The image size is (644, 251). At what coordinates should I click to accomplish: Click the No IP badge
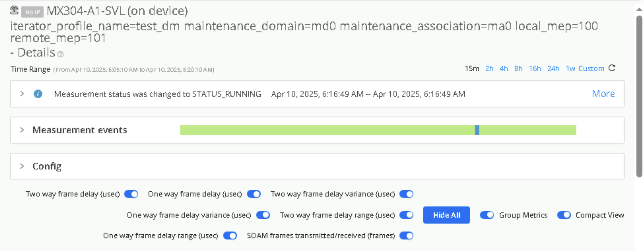click(32, 12)
